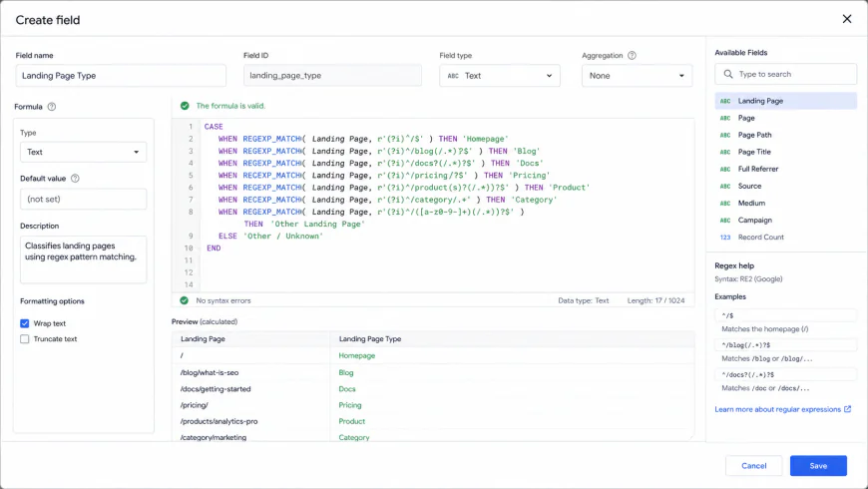Click the Default value (not set) input
Viewport: 868px width, 489px height.
point(83,199)
